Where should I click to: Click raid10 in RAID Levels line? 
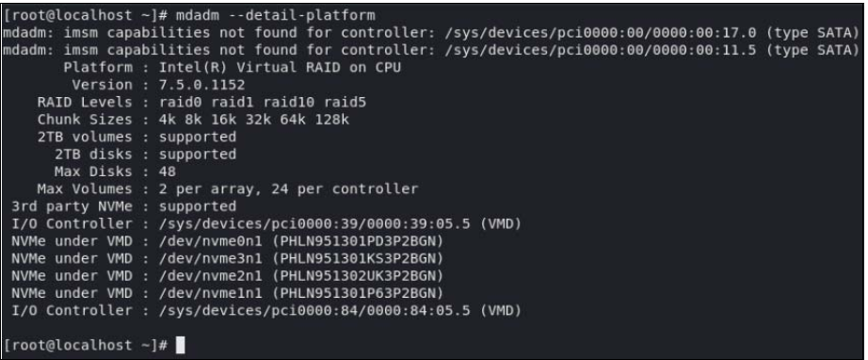tap(289, 103)
